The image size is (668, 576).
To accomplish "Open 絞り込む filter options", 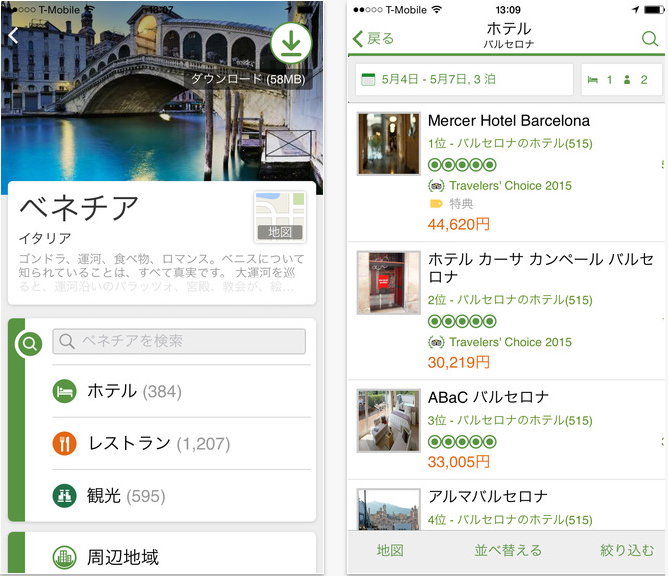I will pos(627,550).
